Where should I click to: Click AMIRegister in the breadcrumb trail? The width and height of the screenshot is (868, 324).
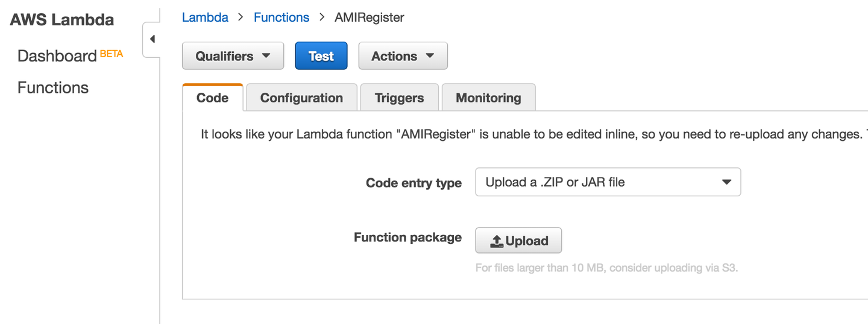(x=370, y=17)
